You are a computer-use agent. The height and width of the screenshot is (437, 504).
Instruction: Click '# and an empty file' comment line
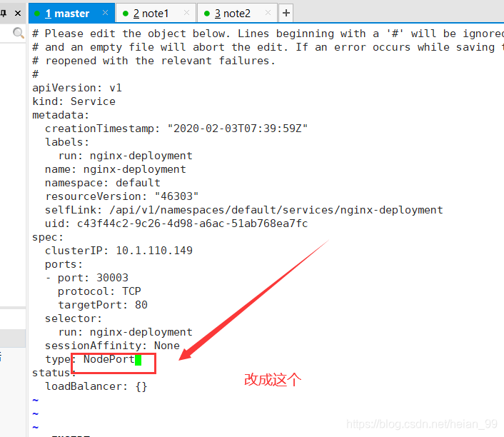point(268,47)
